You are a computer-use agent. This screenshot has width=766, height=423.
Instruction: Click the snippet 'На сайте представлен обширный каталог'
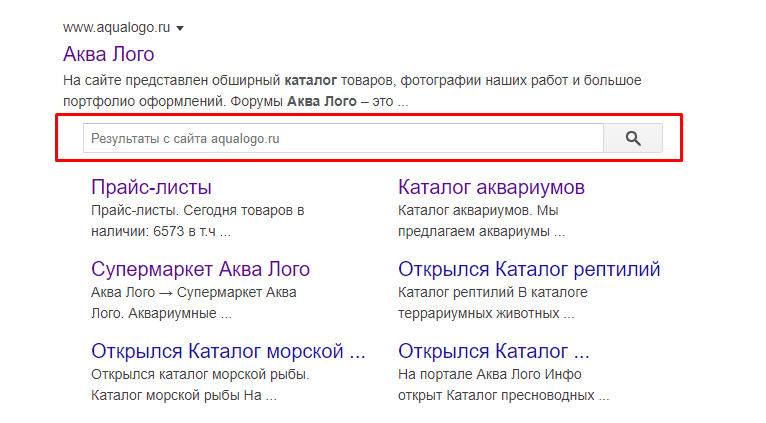click(x=200, y=80)
